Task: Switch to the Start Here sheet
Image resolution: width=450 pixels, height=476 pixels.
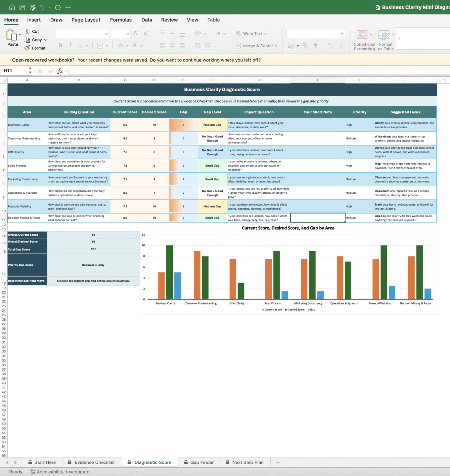Action: [42, 462]
